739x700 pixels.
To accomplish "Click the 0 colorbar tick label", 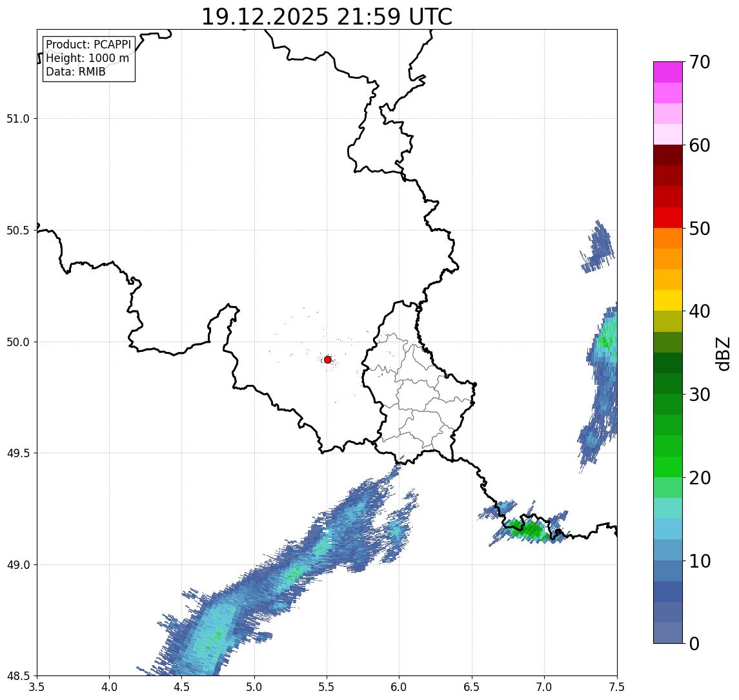I will point(694,643).
